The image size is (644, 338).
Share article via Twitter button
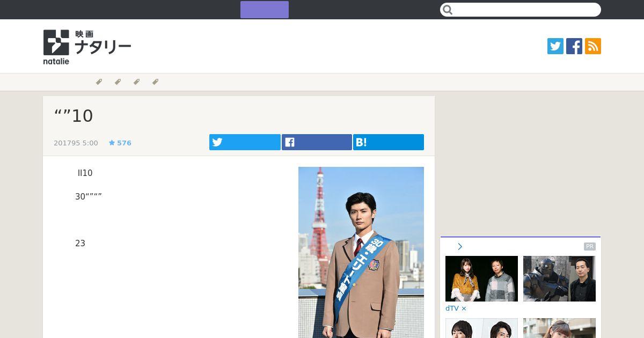(245, 142)
